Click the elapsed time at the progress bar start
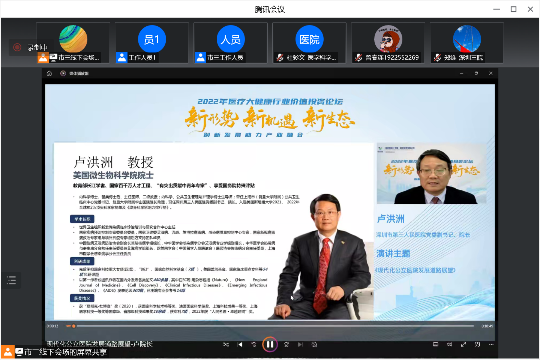Screen dimensions: 540x360 click(x=52, y=326)
